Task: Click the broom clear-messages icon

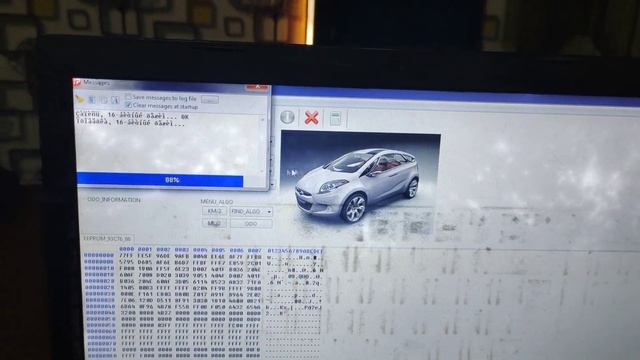Action: click(79, 99)
